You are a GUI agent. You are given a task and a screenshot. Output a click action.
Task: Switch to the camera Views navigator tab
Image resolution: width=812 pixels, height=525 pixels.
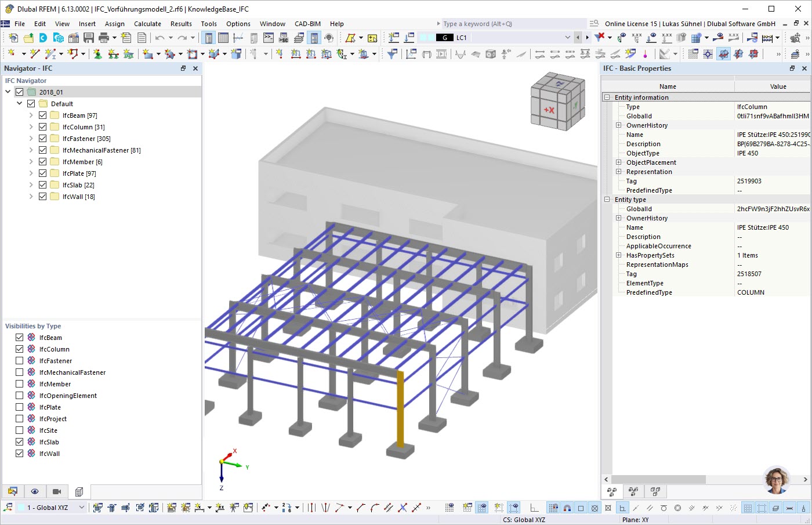click(57, 491)
